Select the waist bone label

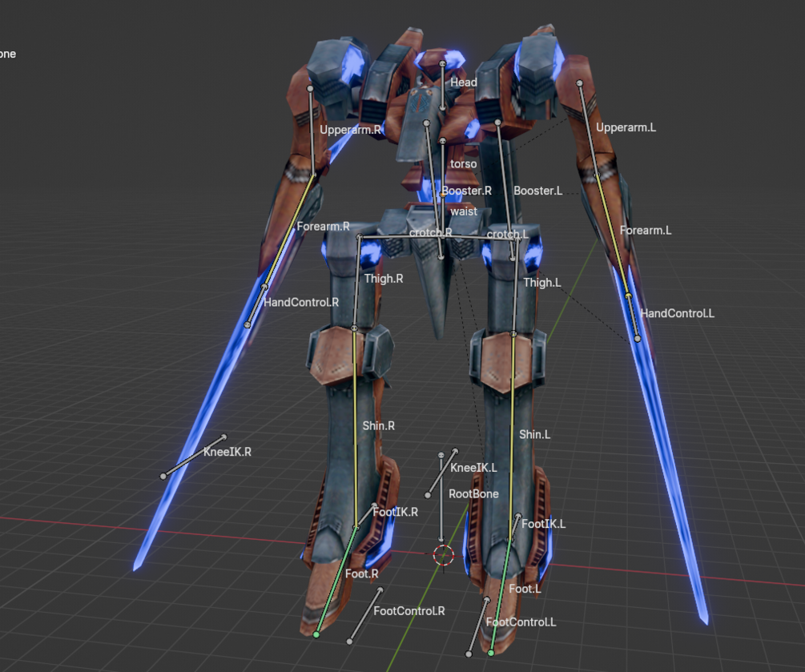(464, 211)
